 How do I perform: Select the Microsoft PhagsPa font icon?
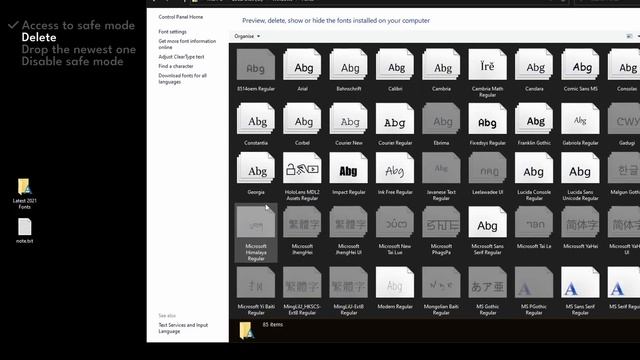[441, 222]
